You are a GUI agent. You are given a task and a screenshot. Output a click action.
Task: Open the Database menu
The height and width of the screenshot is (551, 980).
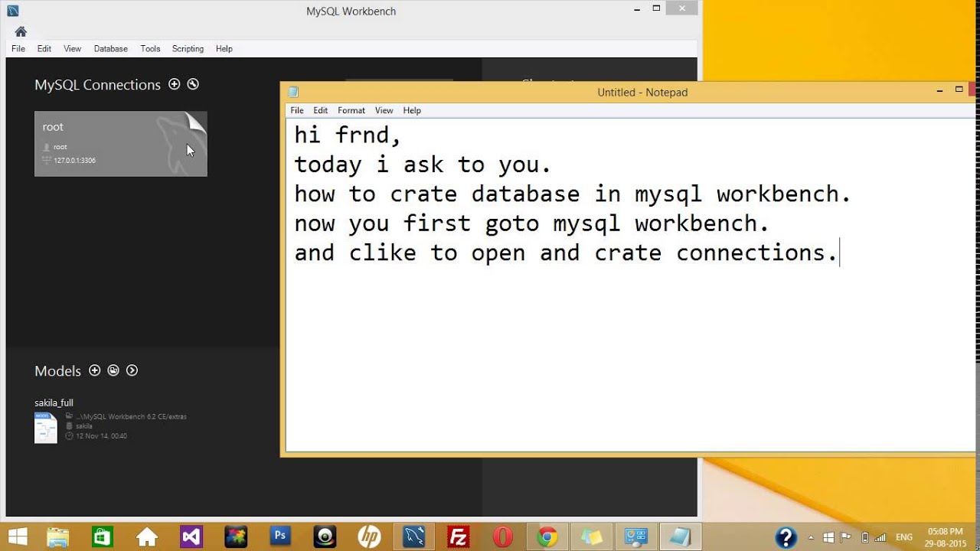pyautogui.click(x=111, y=48)
